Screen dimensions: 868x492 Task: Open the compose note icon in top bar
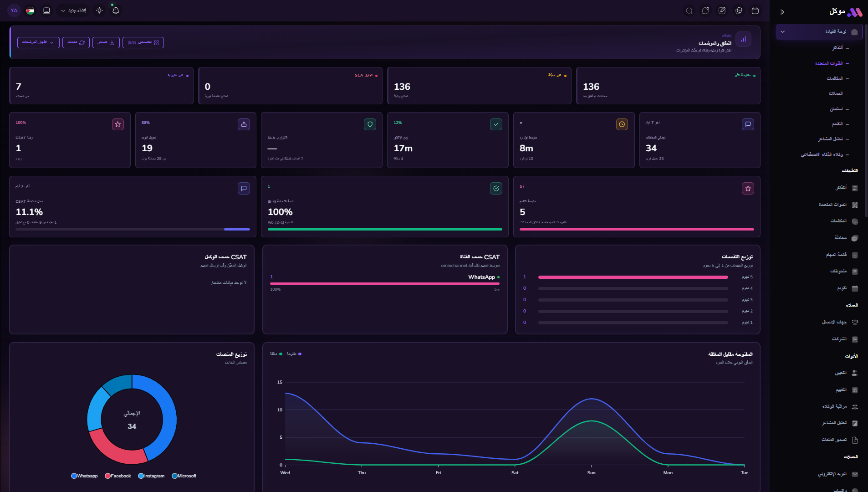722,10
